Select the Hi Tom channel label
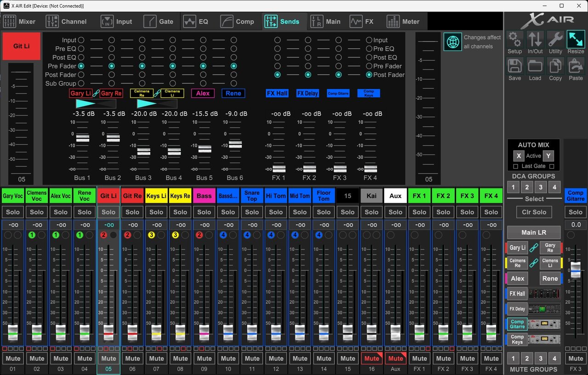 click(276, 196)
